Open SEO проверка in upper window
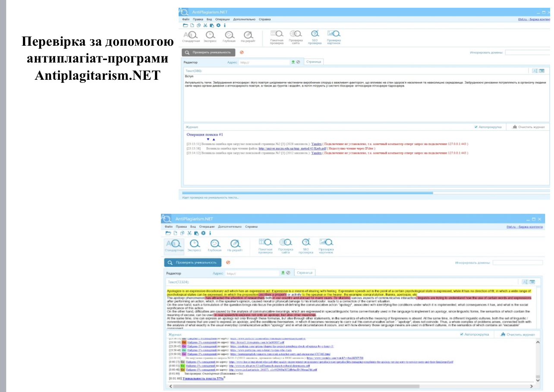 click(x=315, y=38)
